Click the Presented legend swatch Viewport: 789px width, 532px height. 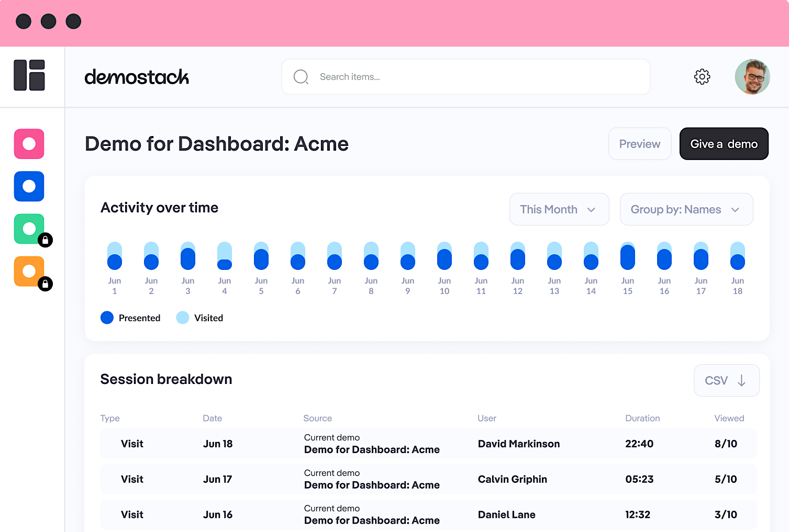pos(107,318)
